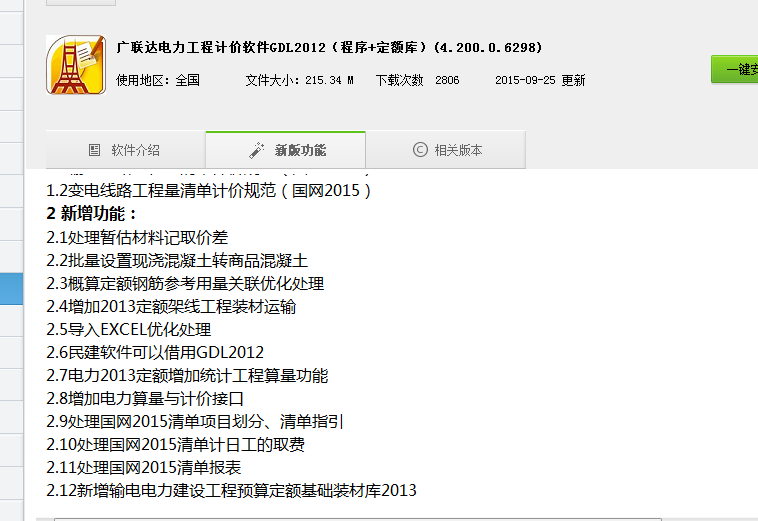Click the heading 2 新增功能:
The image size is (758, 521).
pos(91,214)
